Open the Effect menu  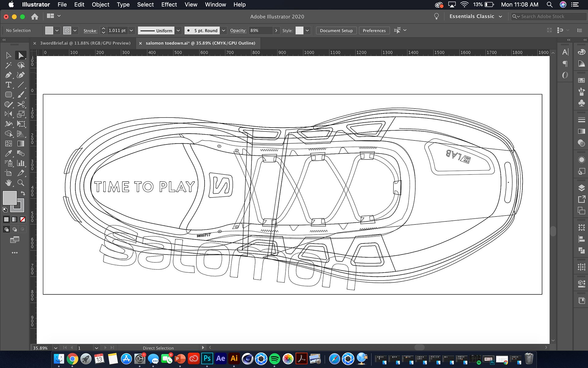pos(169,5)
